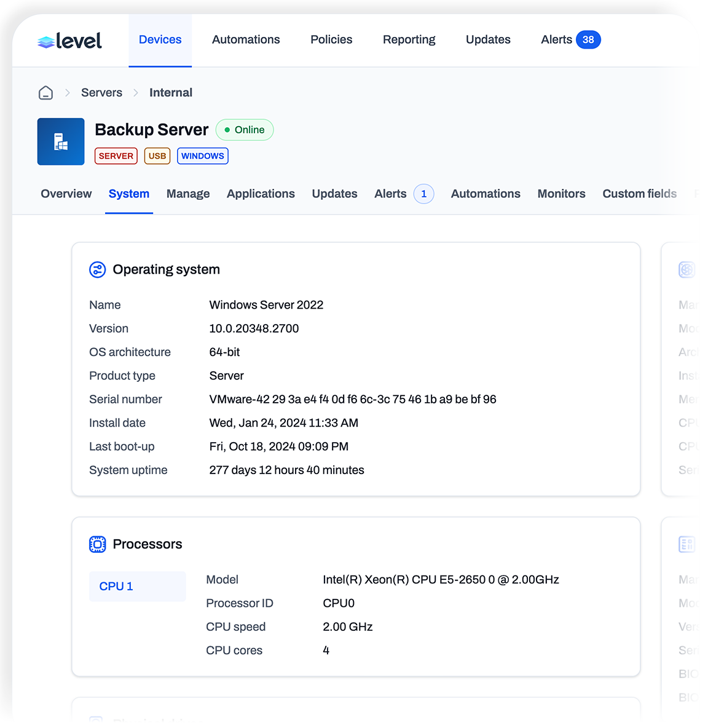708x728 pixels.
Task: Click the CPU speed label
Action: point(235,627)
